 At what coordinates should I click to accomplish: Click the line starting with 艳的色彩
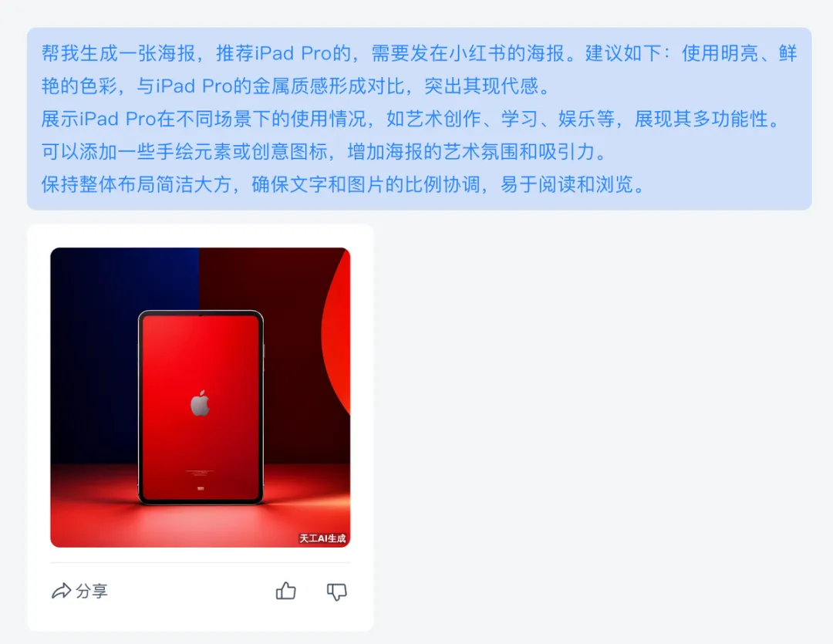(297, 86)
